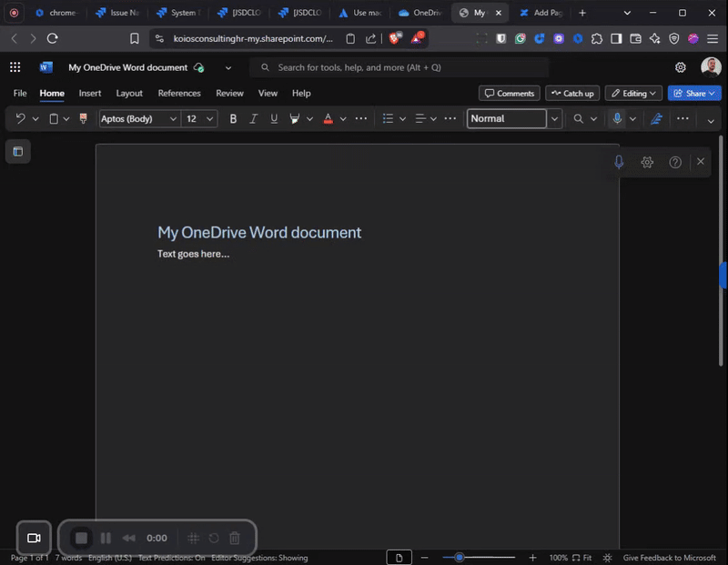
Task: Open the Review ribbon tab
Action: click(x=229, y=93)
